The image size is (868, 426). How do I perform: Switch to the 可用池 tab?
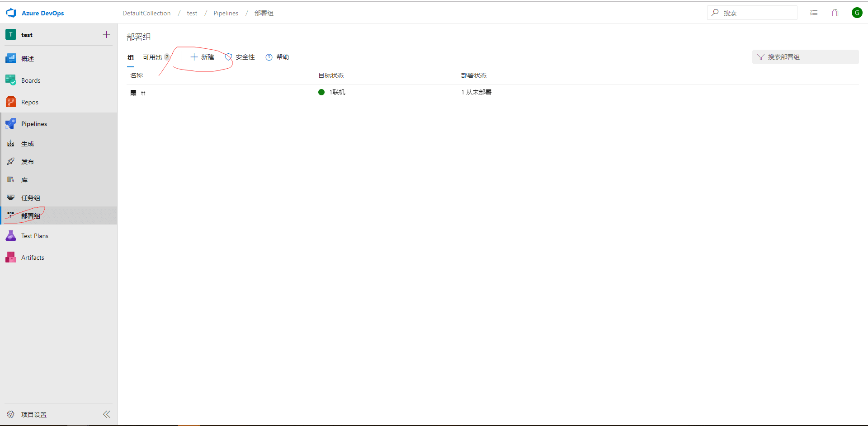[x=152, y=57]
